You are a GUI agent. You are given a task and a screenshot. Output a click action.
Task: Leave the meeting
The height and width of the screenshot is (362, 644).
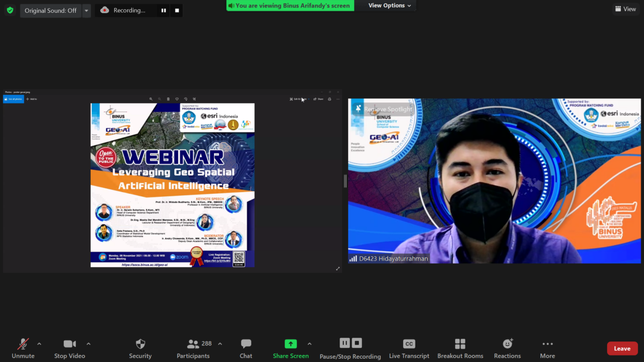pos(623,349)
